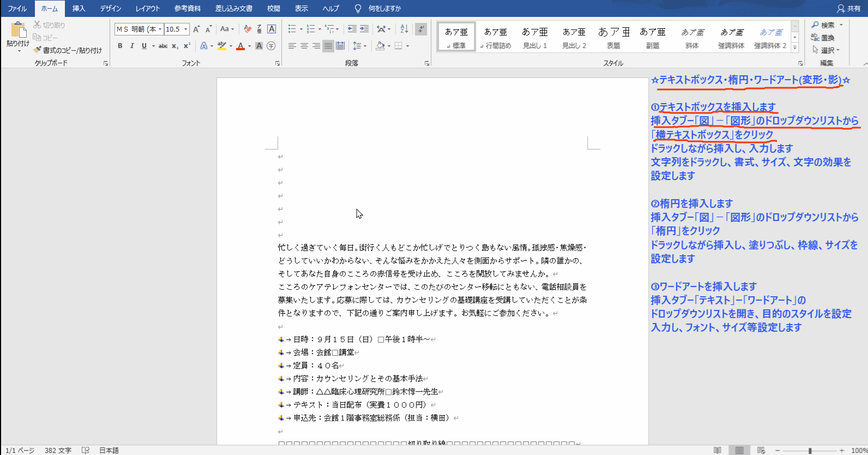Apply strikethrough with the abc icon

point(163,46)
